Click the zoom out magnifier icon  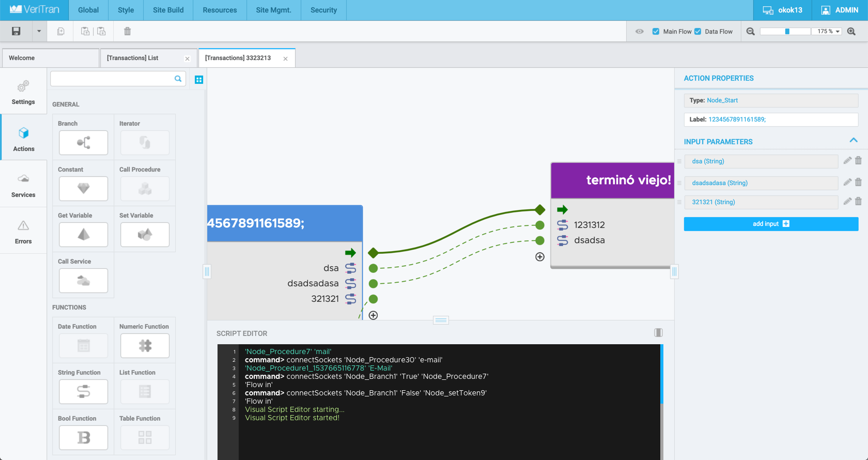tap(751, 32)
